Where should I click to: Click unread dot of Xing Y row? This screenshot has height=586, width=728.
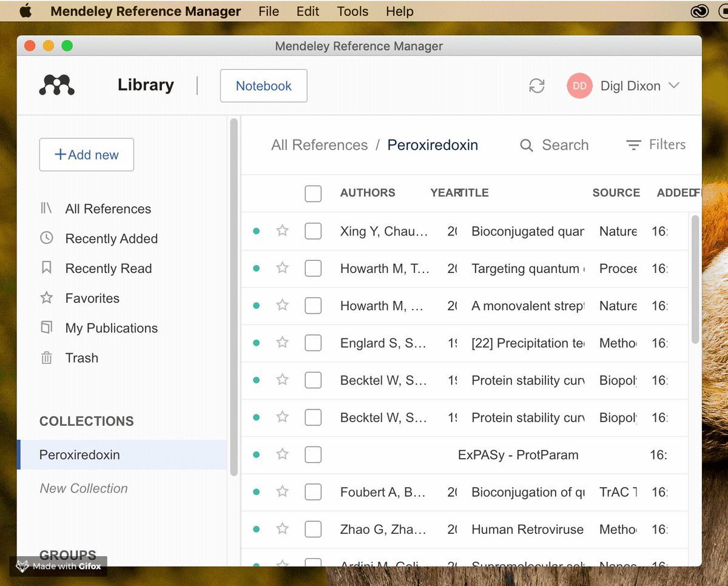click(x=256, y=231)
